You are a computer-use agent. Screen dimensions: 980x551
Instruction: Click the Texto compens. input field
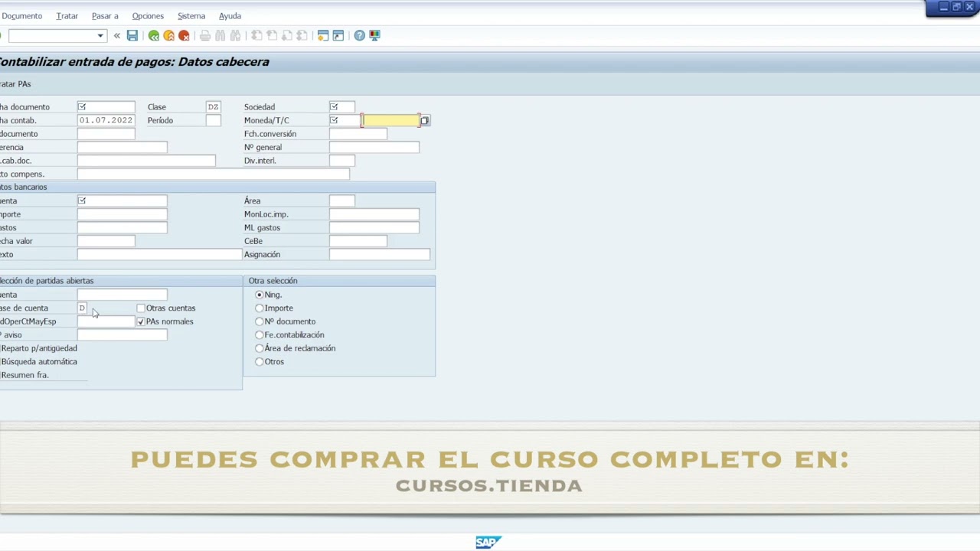pos(214,174)
